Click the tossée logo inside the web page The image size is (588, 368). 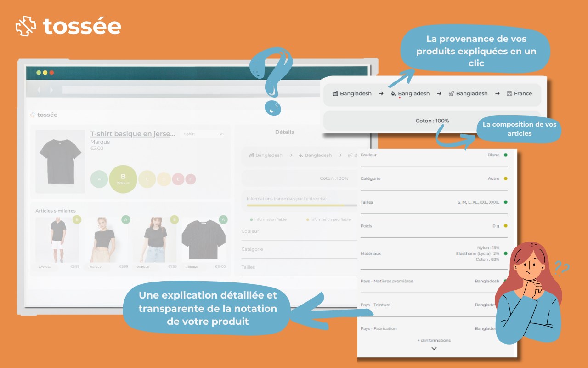44,115
